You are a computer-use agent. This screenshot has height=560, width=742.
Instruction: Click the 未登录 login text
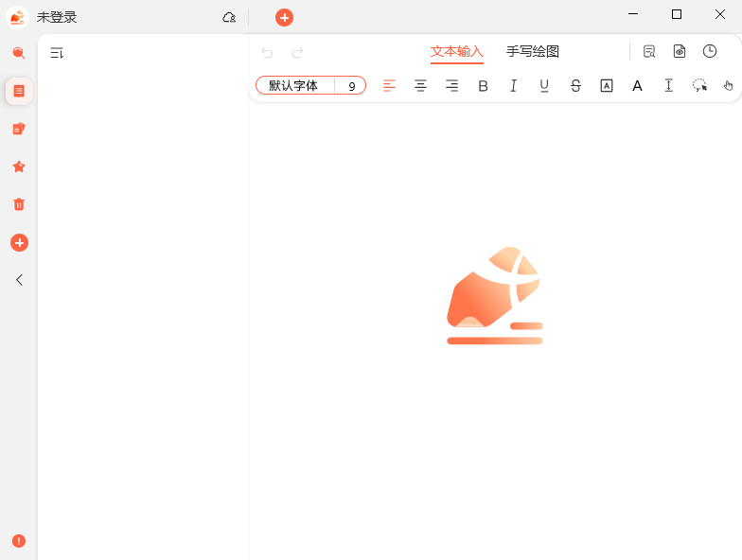57,17
